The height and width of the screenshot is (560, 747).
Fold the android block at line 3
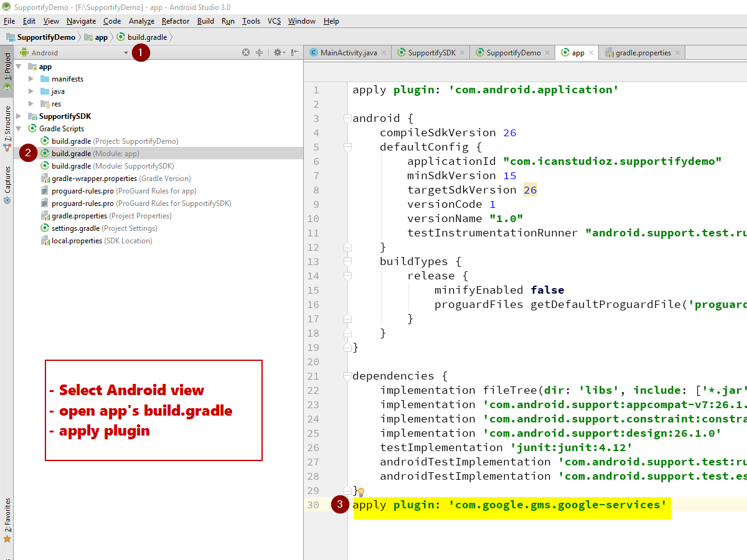[347, 118]
